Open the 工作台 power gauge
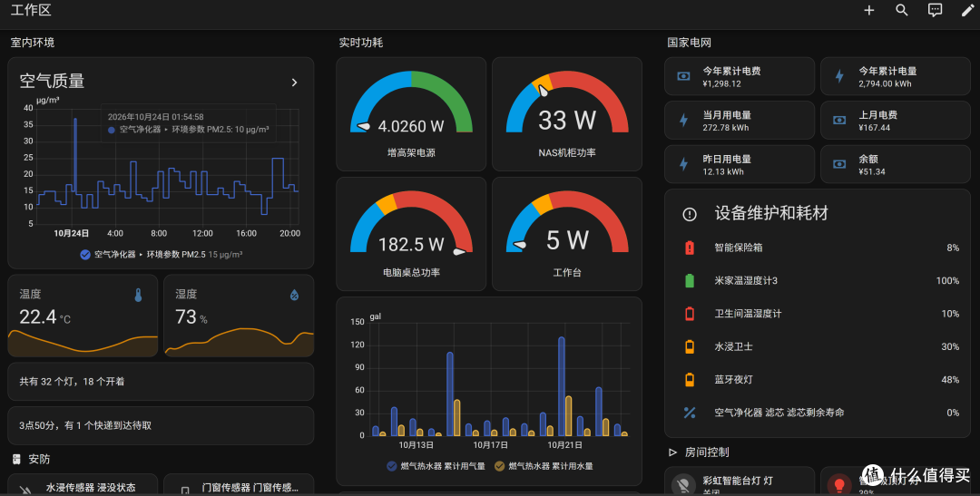This screenshot has width=980, height=496. tap(567, 234)
